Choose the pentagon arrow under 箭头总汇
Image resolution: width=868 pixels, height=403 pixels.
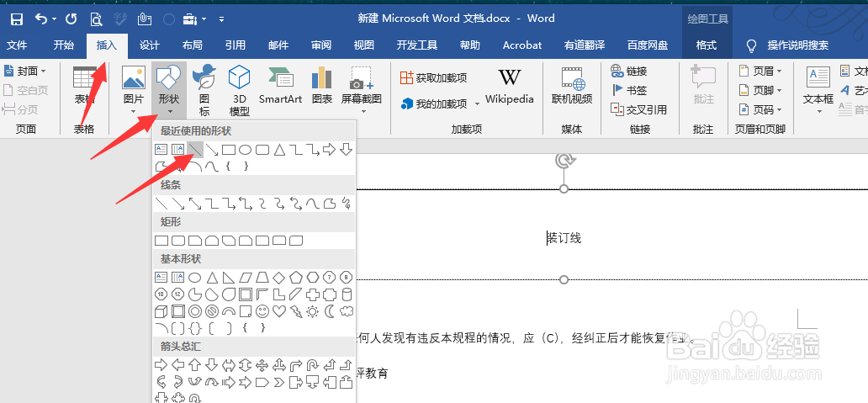pyautogui.click(x=262, y=382)
